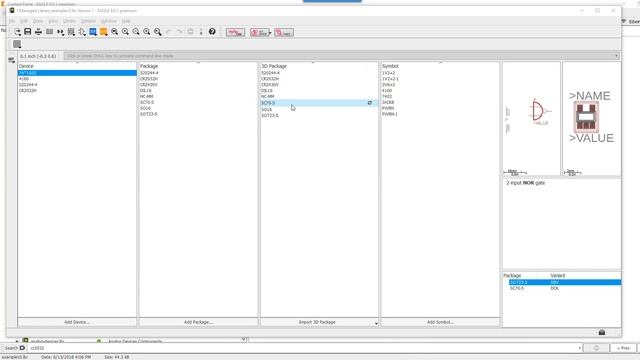This screenshot has height=360, width=640.
Task: Click the sidebar icon left of the grid-size box
Action: pos(11,60)
